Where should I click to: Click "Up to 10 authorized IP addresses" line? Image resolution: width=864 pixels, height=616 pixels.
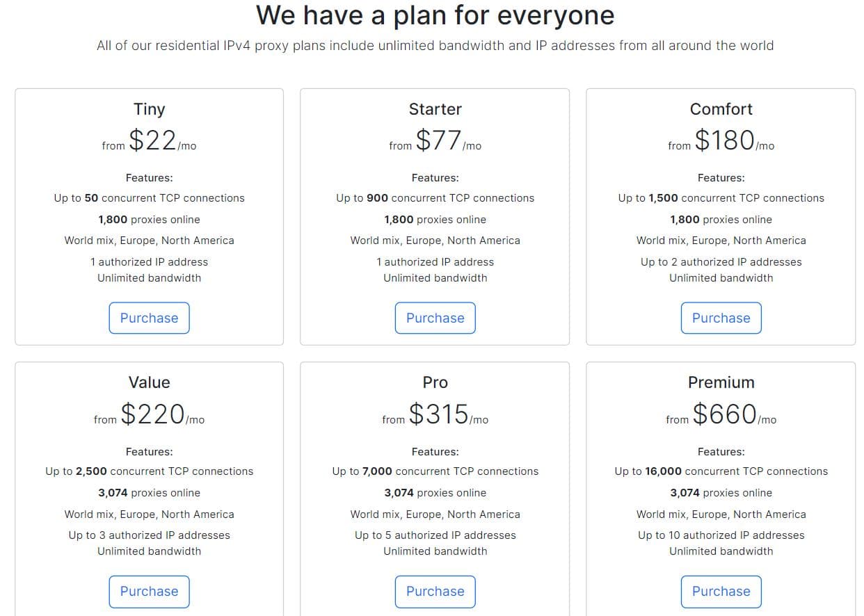(721, 535)
